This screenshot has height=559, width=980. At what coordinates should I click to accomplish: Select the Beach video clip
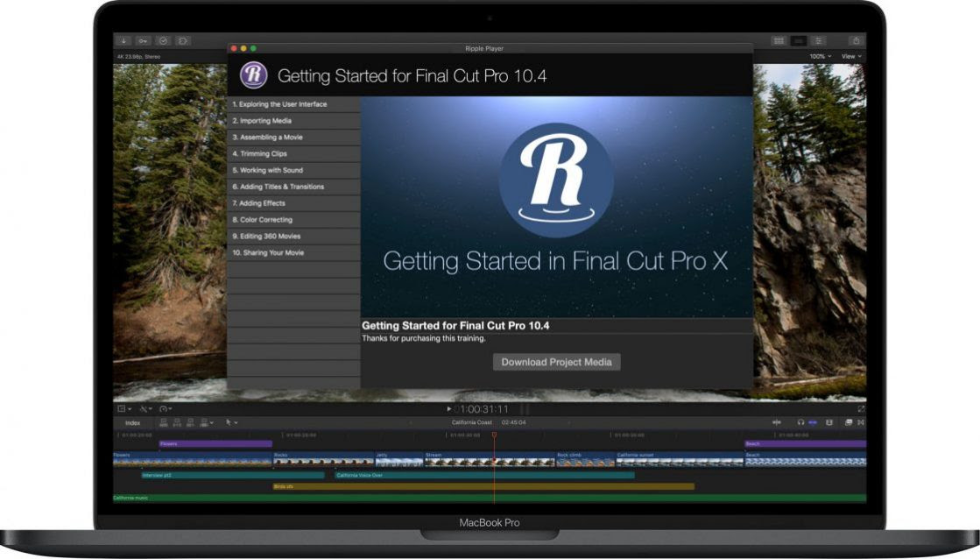pyautogui.click(x=806, y=460)
